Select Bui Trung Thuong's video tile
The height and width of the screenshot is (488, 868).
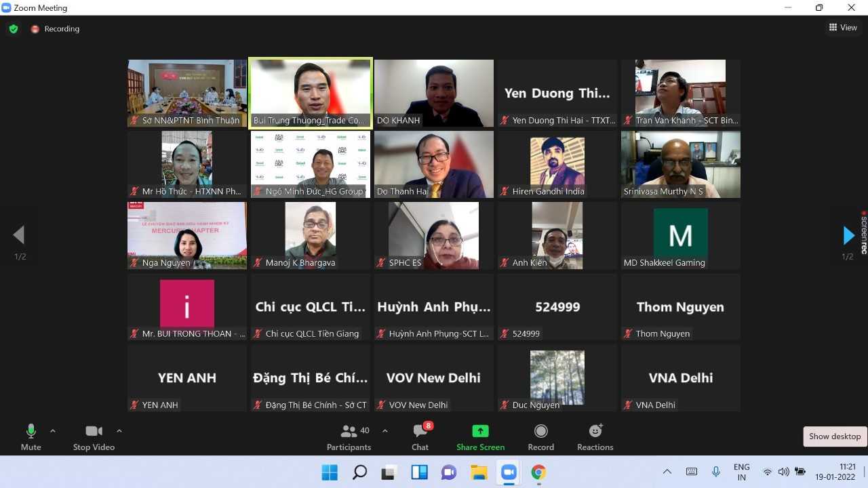pyautogui.click(x=311, y=93)
